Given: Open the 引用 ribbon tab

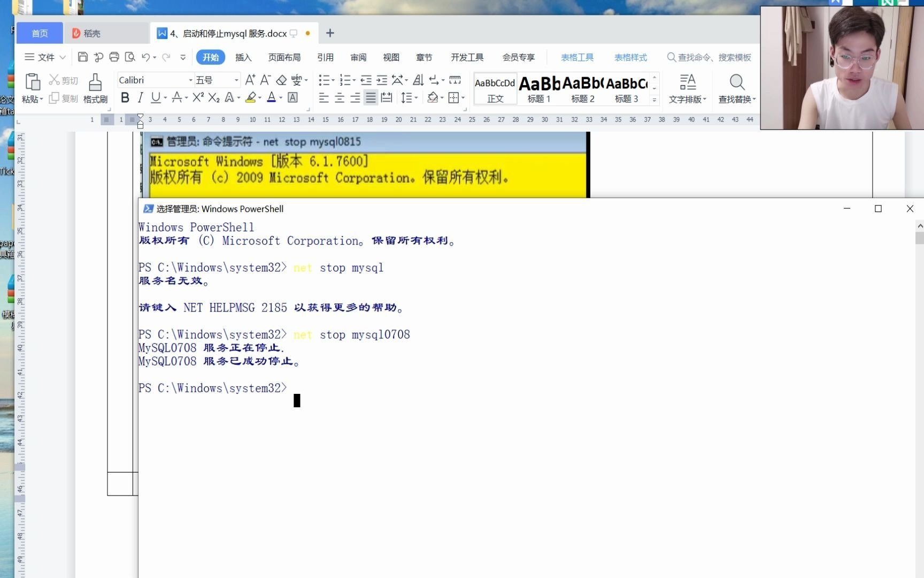Looking at the screenshot, I should pyautogui.click(x=325, y=57).
